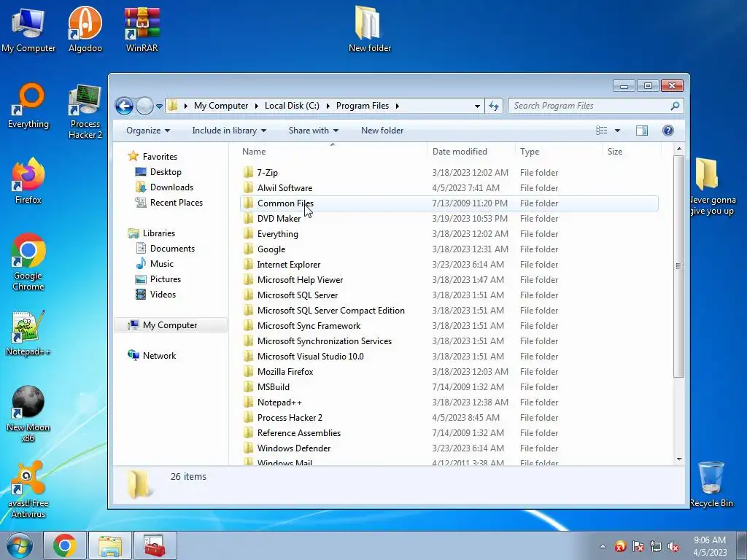Screen dimensions: 747x560
Task: Select the Never gonna give you up folder
Action: coord(712,187)
